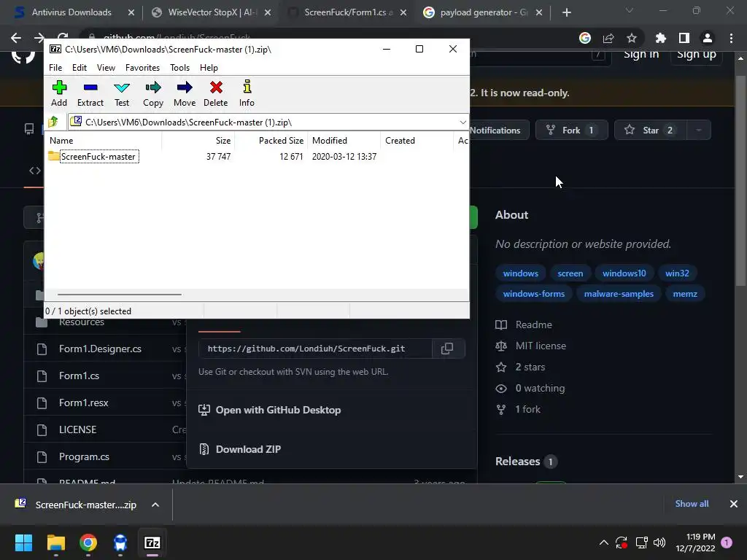The height and width of the screenshot is (560, 747).
Task: Switch to the WiseVector StopX tab
Action: coord(212,12)
